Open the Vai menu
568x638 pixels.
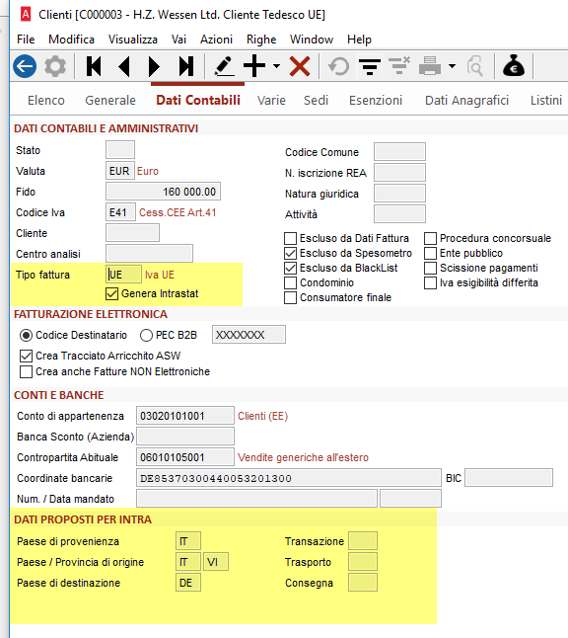(x=179, y=39)
